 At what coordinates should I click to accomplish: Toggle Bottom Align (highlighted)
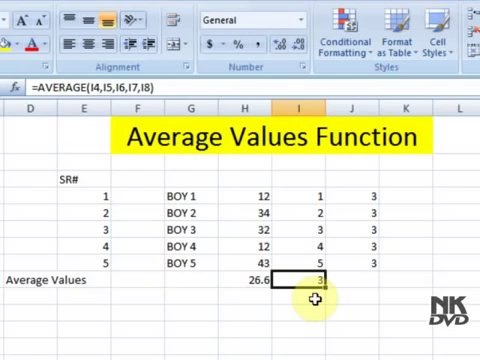click(x=107, y=20)
